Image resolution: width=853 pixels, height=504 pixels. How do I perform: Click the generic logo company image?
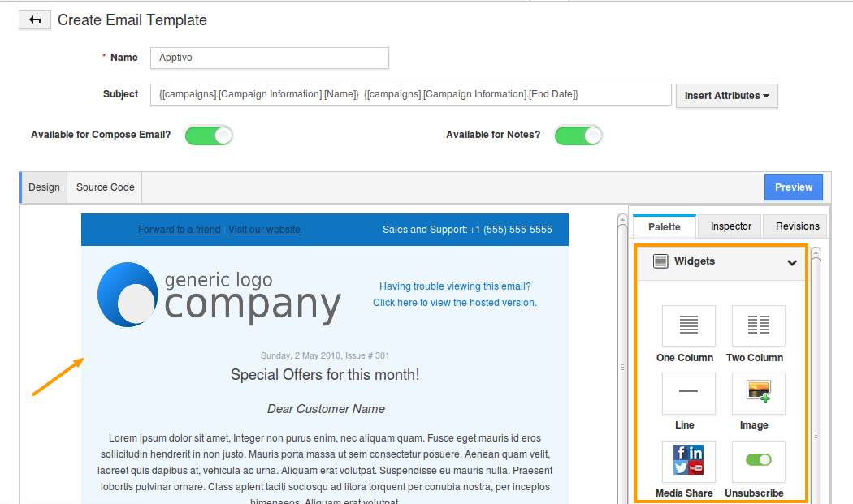pyautogui.click(x=219, y=295)
